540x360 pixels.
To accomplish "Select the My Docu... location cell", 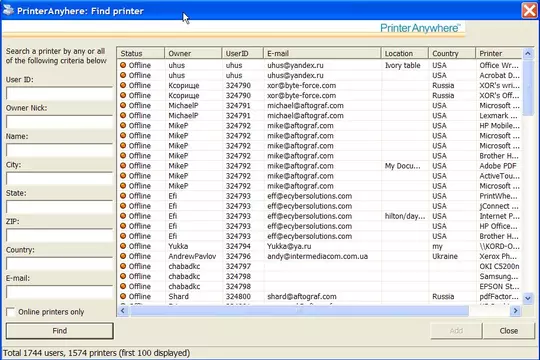I will [403, 166].
